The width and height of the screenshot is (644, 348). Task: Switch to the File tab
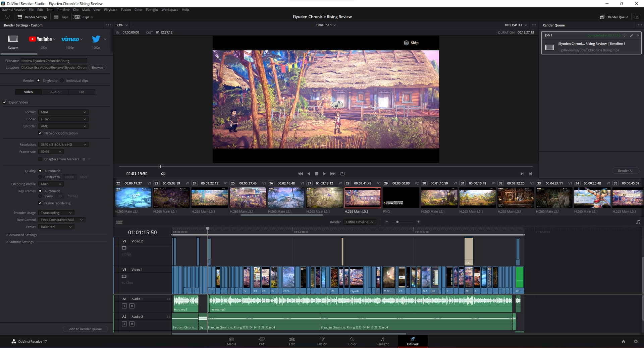tap(82, 92)
